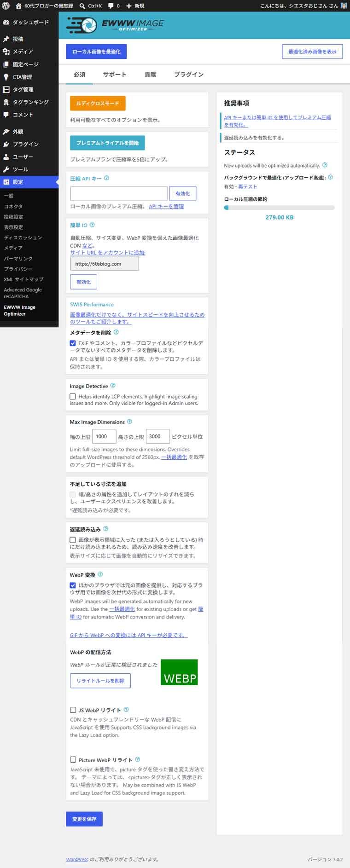Click the ローカル画像を最適化 button

pos(96,52)
